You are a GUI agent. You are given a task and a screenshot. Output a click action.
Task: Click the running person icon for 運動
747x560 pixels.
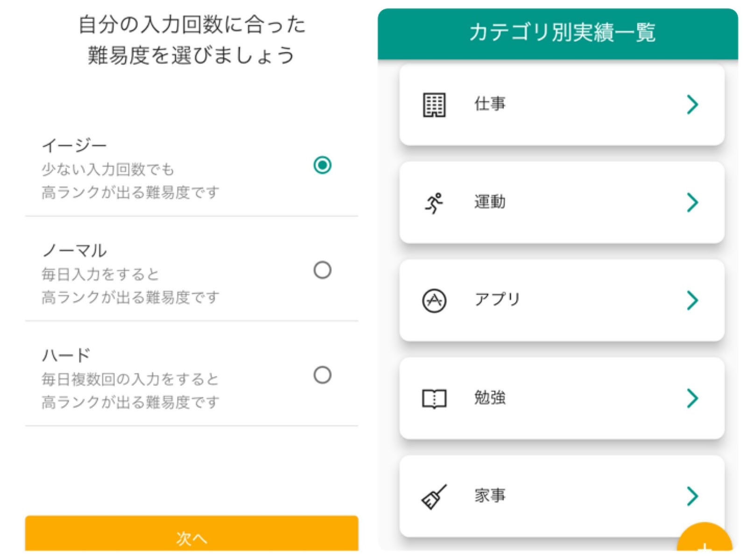coord(434,203)
